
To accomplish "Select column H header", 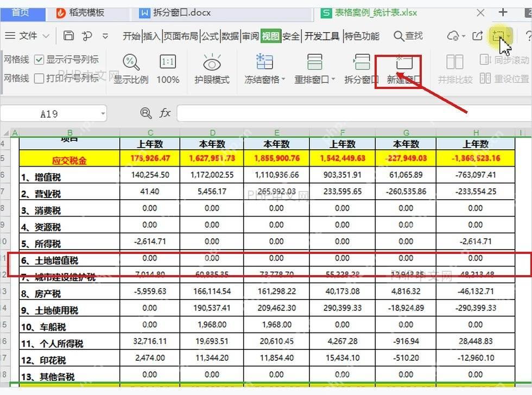I will [x=476, y=132].
